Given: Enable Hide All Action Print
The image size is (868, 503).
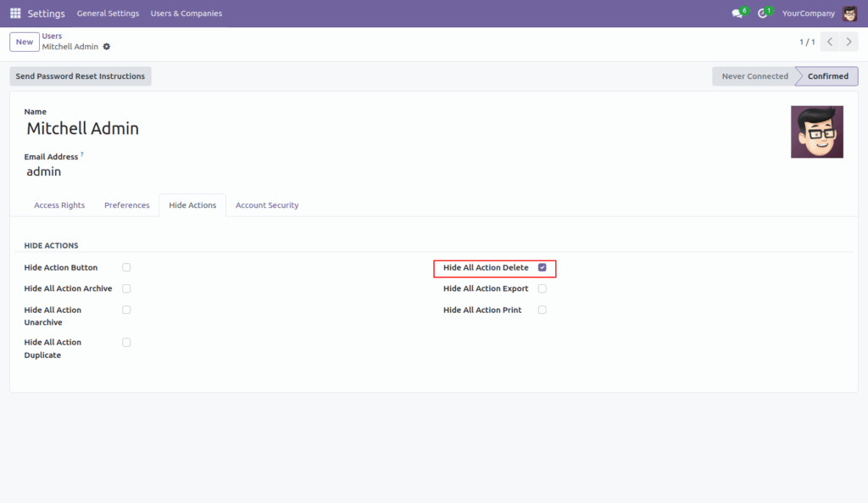Looking at the screenshot, I should 542,309.
